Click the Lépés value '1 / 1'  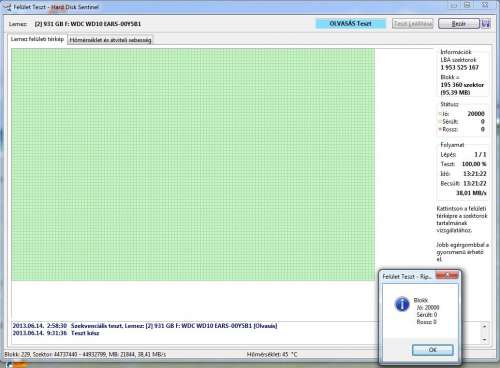(x=480, y=155)
